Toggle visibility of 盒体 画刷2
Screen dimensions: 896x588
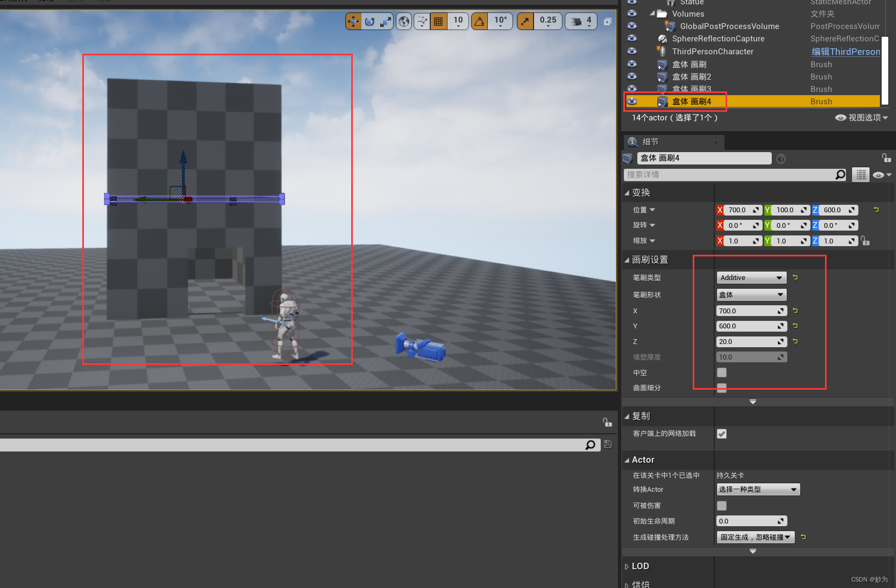tap(632, 76)
